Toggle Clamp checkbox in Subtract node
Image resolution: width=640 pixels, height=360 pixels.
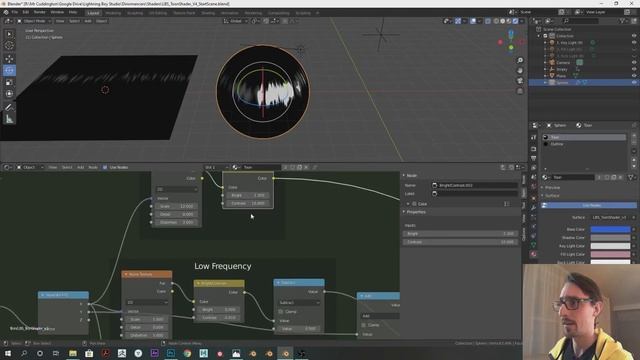(x=281, y=312)
